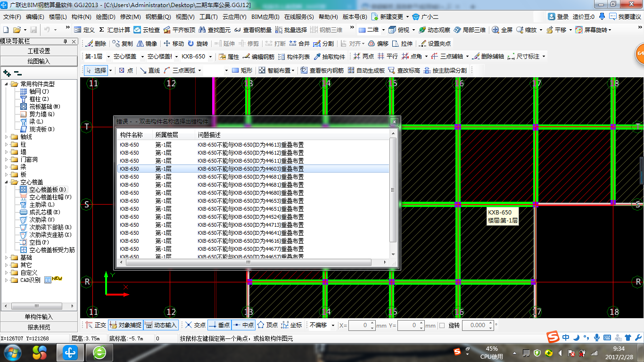Click the 报表预览 panel button

coord(39,327)
